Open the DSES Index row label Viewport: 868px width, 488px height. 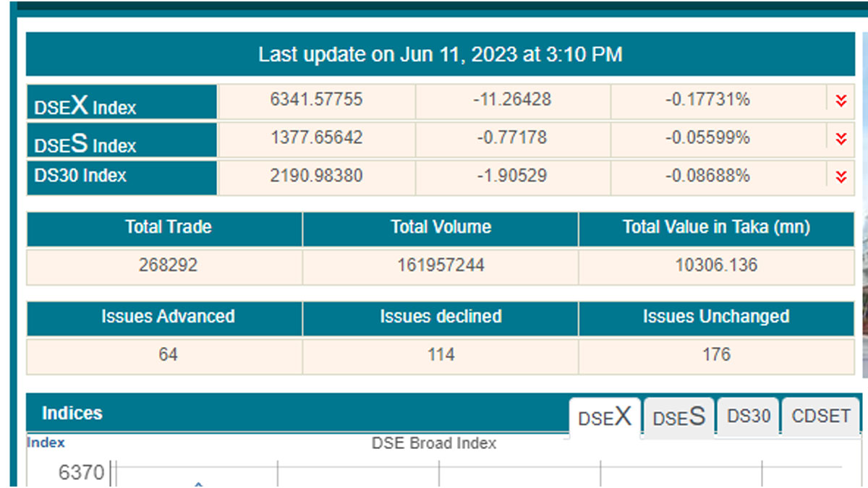pyautogui.click(x=85, y=143)
